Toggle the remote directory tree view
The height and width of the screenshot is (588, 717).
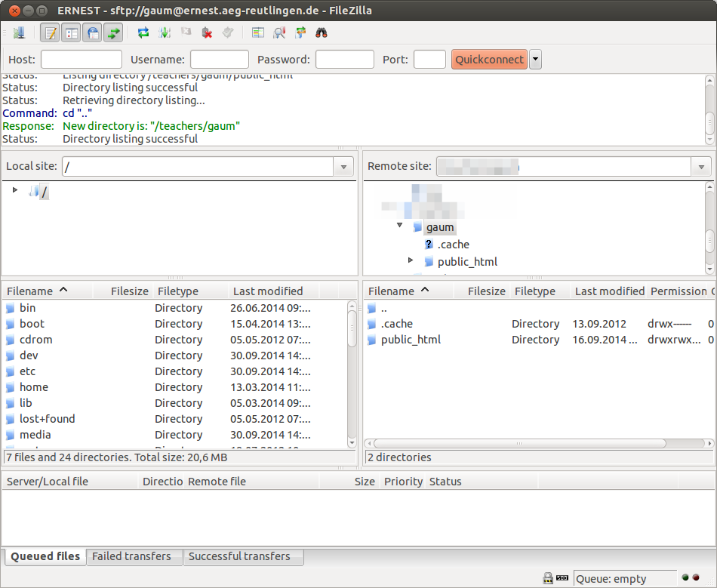92,32
